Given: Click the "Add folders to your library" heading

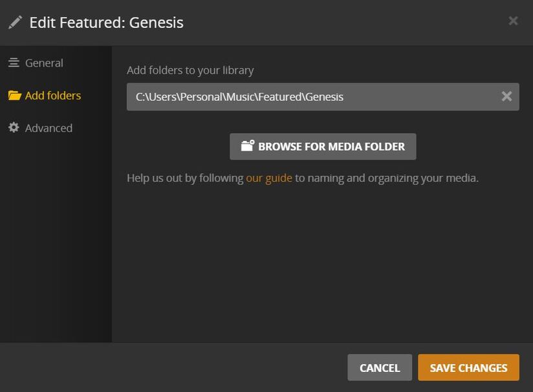Looking at the screenshot, I should (190, 70).
